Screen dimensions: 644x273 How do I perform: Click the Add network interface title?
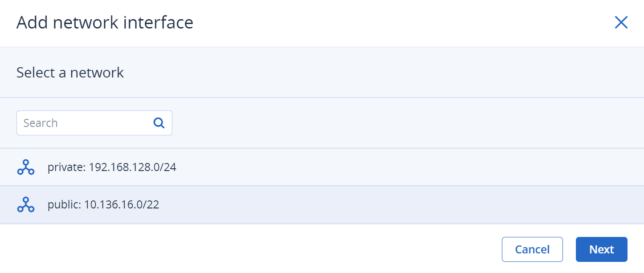click(x=105, y=22)
